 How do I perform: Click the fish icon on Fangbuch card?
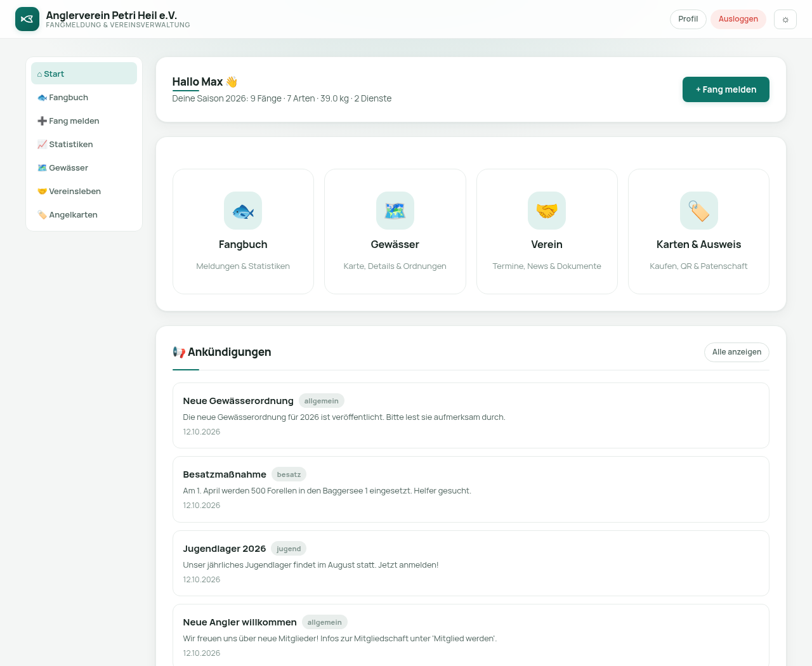pos(243,211)
